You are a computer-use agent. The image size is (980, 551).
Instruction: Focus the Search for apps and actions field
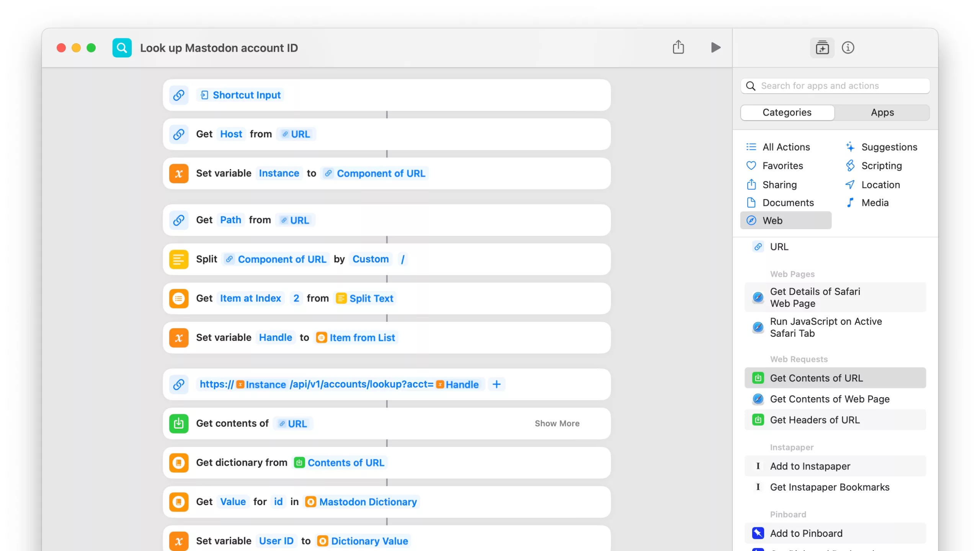[x=835, y=86]
